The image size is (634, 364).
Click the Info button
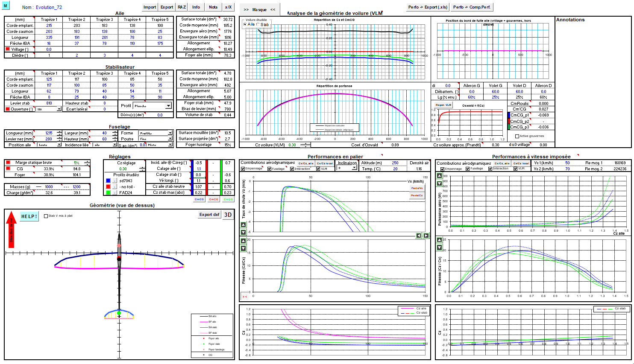[196, 7]
